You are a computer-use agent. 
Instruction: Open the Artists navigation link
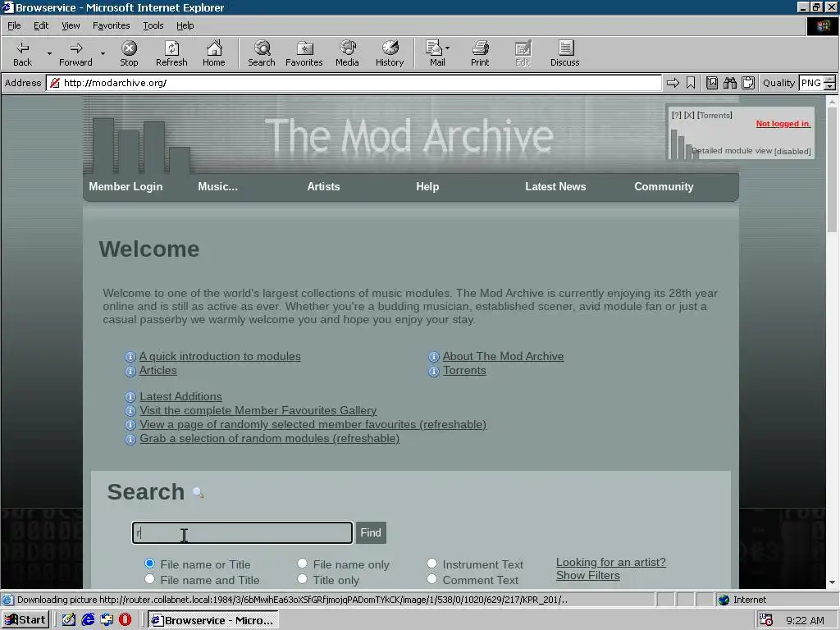[323, 186]
